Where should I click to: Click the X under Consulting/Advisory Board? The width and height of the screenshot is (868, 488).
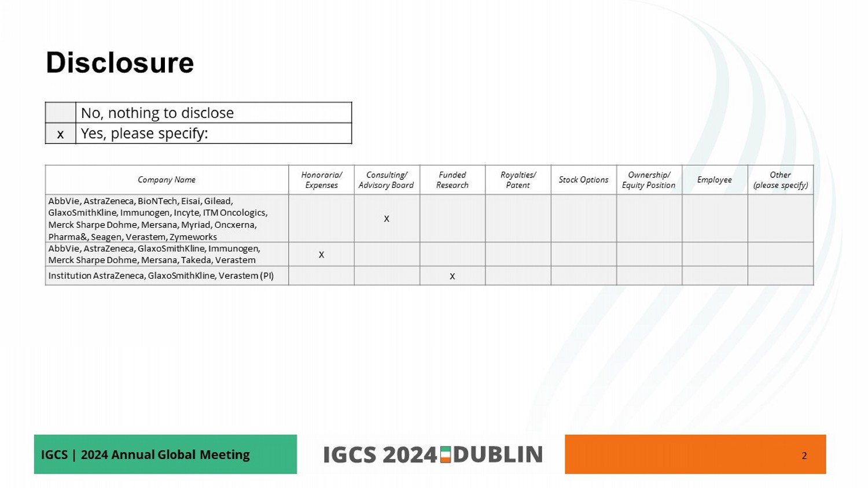coord(387,219)
